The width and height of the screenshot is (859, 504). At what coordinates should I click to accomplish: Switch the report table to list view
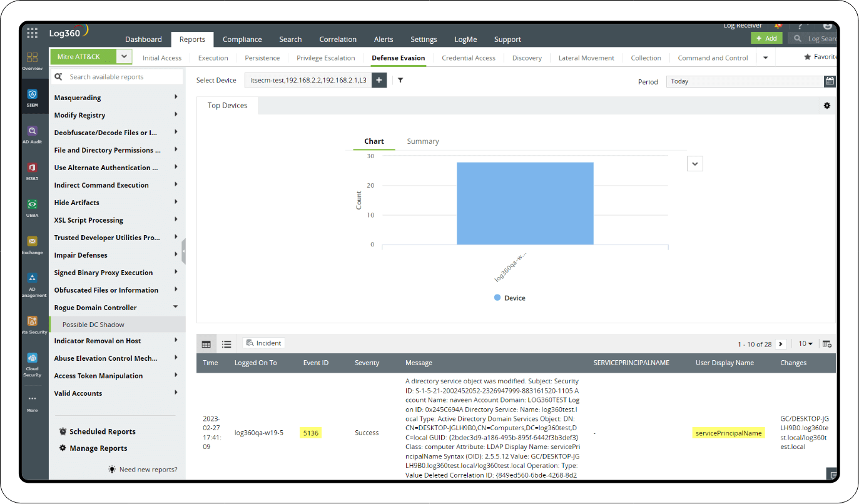pyautogui.click(x=226, y=344)
